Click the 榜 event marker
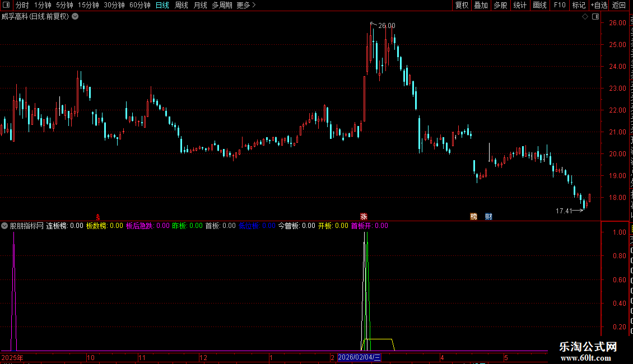 click(x=473, y=217)
